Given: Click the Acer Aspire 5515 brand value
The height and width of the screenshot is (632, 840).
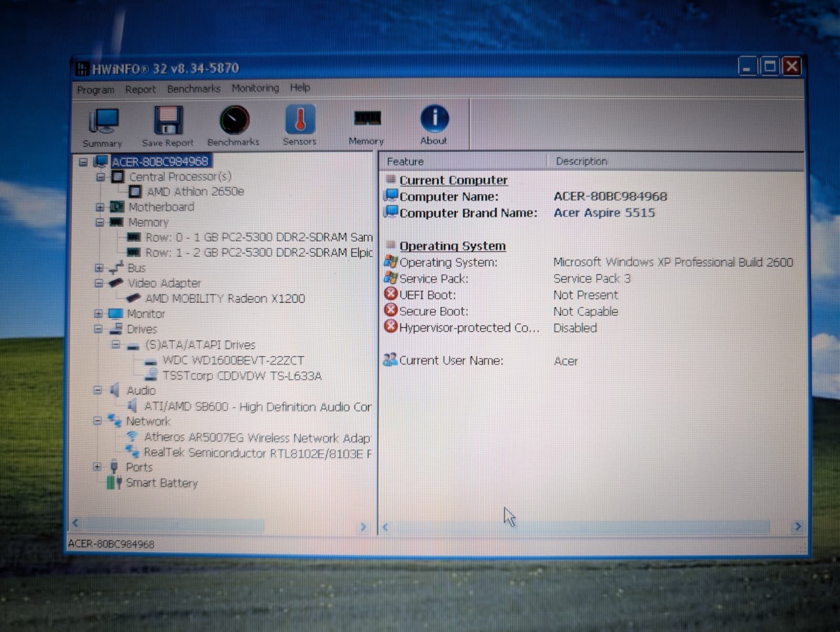Looking at the screenshot, I should (604, 213).
